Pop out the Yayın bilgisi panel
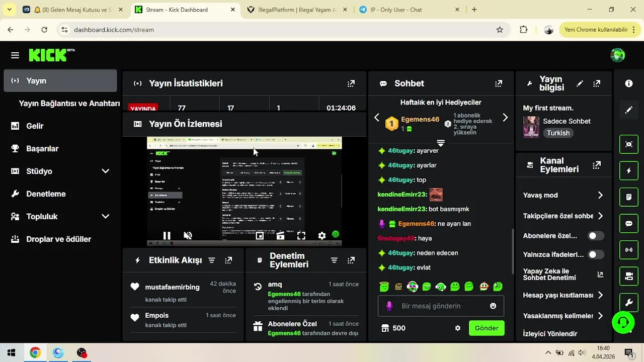644x362 pixels. [597, 83]
